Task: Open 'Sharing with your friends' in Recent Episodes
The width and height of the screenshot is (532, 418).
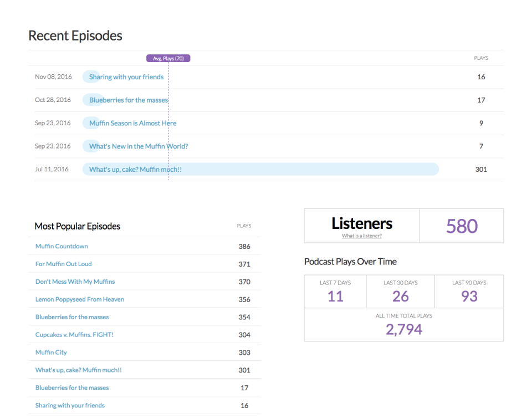Action: click(x=126, y=77)
